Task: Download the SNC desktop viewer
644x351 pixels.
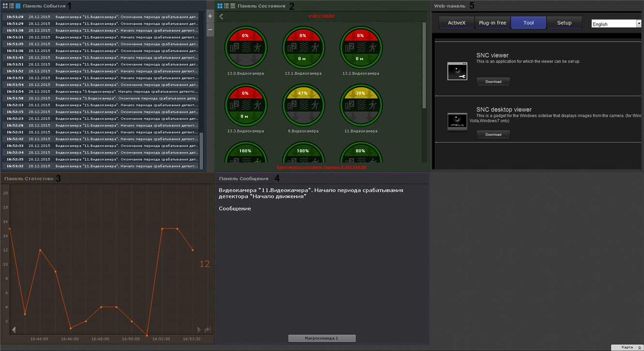Action: 493,134
